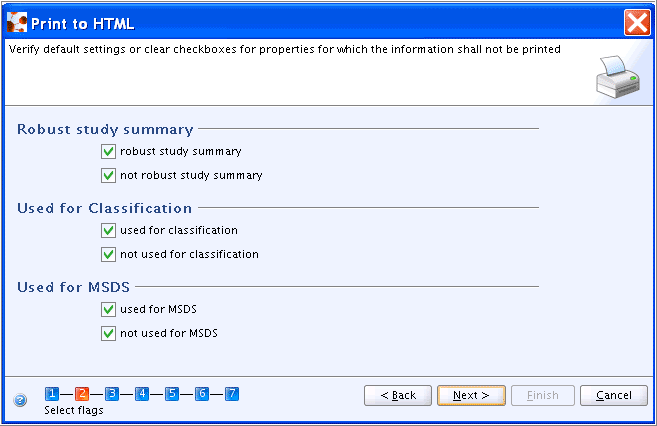Toggle not robust study summary checkbox
Screen dimensions: 657x426
[108, 175]
